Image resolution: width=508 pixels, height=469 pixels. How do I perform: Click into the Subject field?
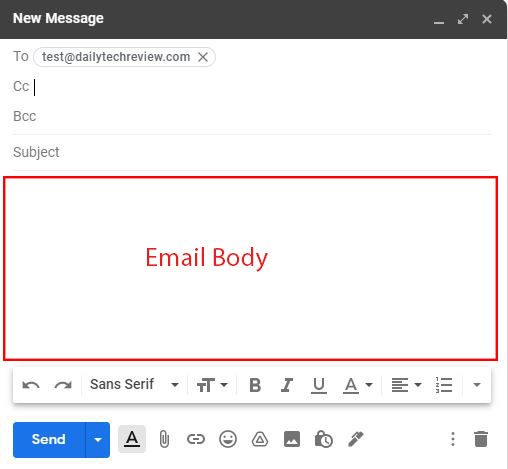click(x=252, y=152)
